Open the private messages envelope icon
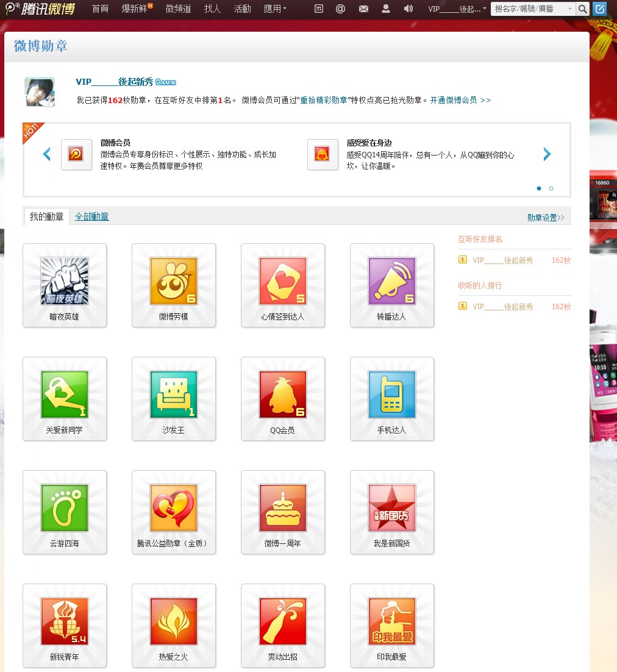617x672 pixels. (x=363, y=9)
